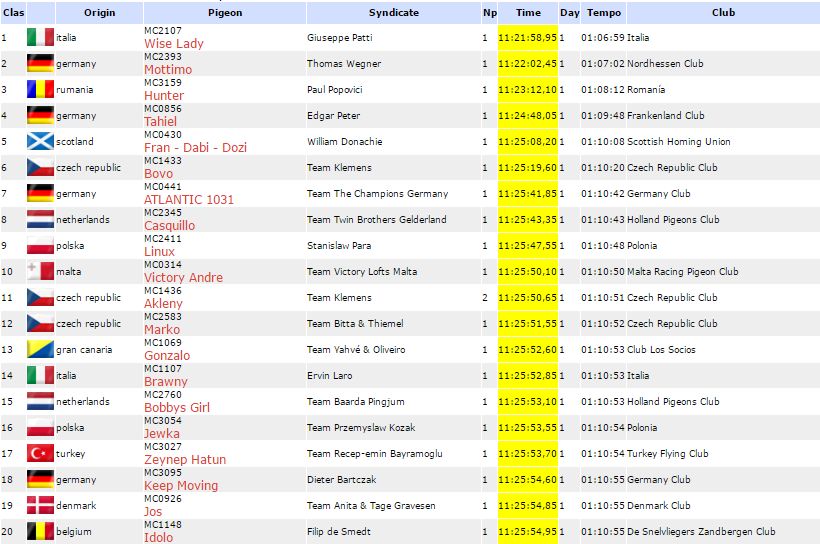Open the Wise Lady pigeon link
The height and width of the screenshot is (544, 820).
(x=174, y=44)
